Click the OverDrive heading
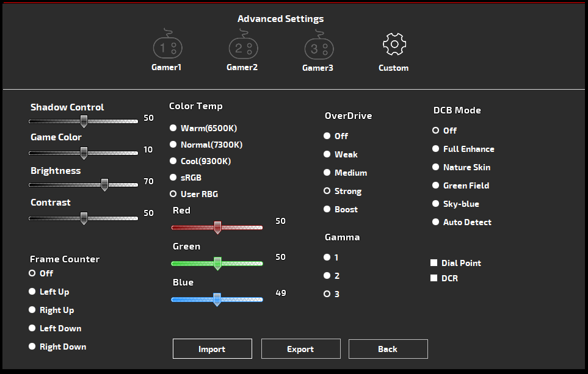The height and width of the screenshot is (374, 588). [x=349, y=116]
